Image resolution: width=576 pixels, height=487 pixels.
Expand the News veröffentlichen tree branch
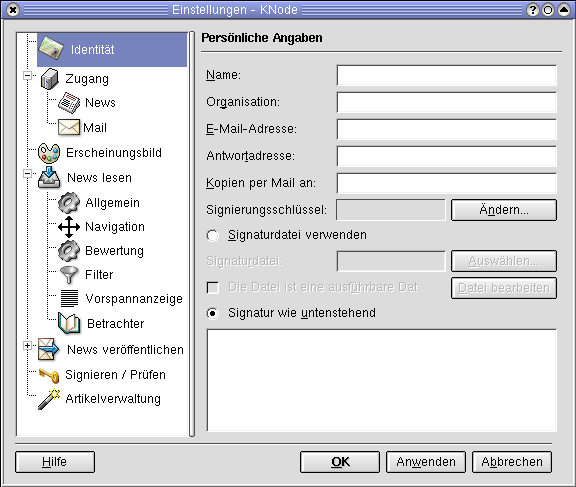(x=28, y=345)
